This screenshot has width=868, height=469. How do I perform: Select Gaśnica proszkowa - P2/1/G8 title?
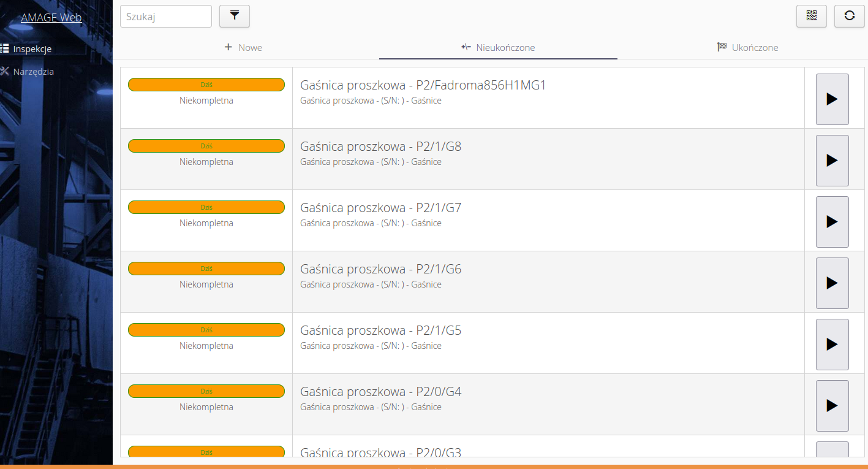click(381, 147)
